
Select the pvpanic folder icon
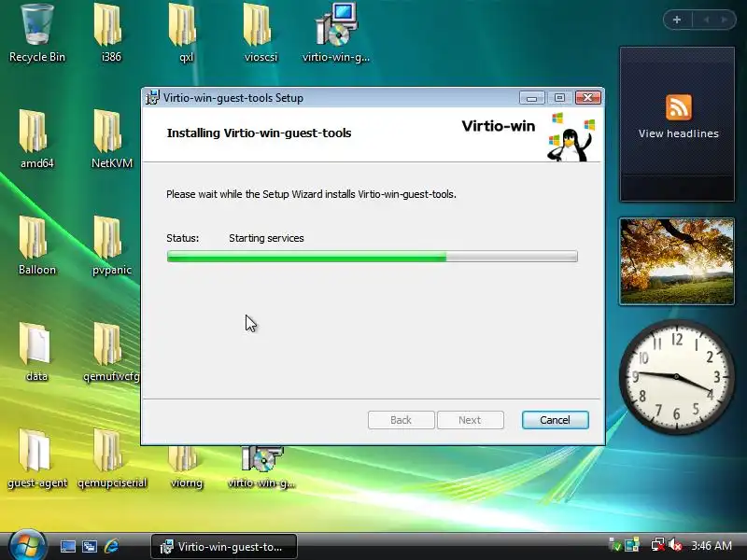point(111,245)
